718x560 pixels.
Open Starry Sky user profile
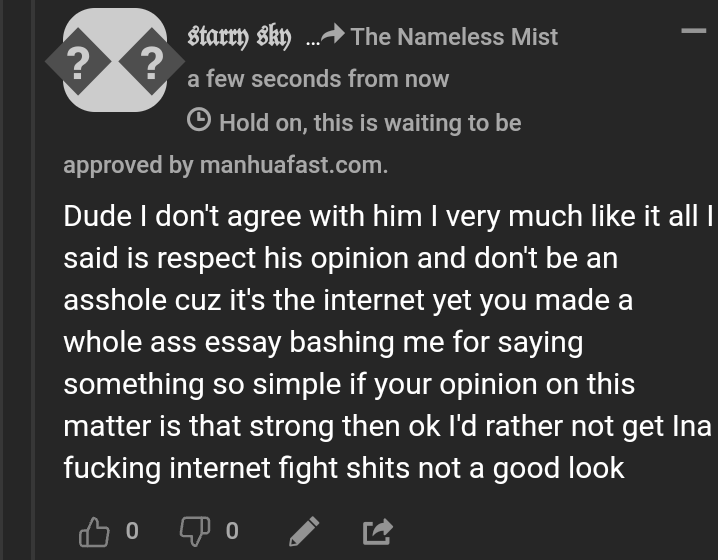coord(239,37)
